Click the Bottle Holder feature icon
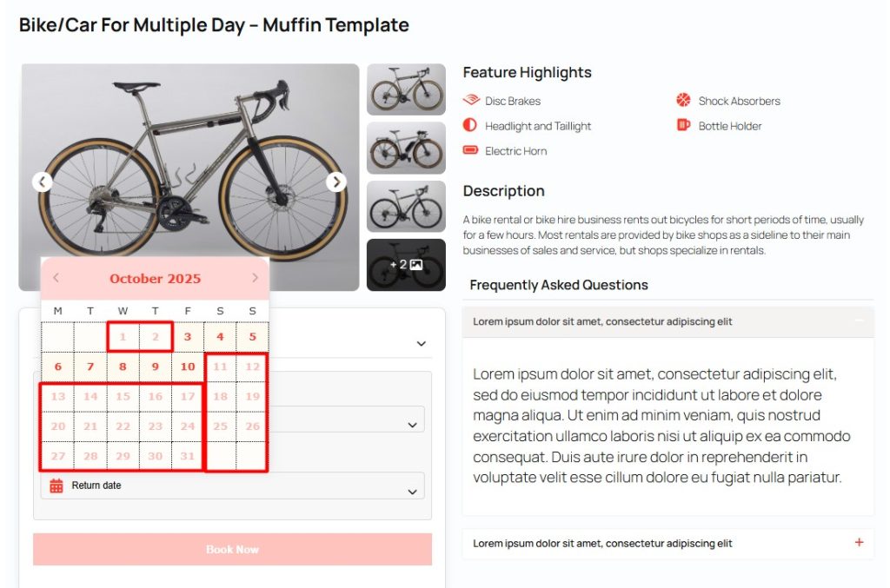890x588 pixels. tap(681, 125)
